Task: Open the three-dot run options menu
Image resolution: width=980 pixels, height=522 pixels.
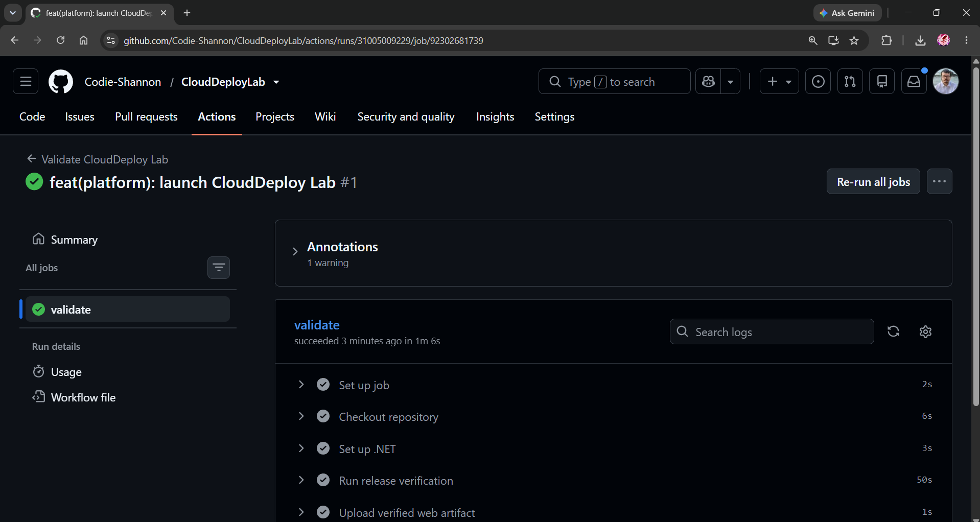Action: pyautogui.click(x=939, y=181)
